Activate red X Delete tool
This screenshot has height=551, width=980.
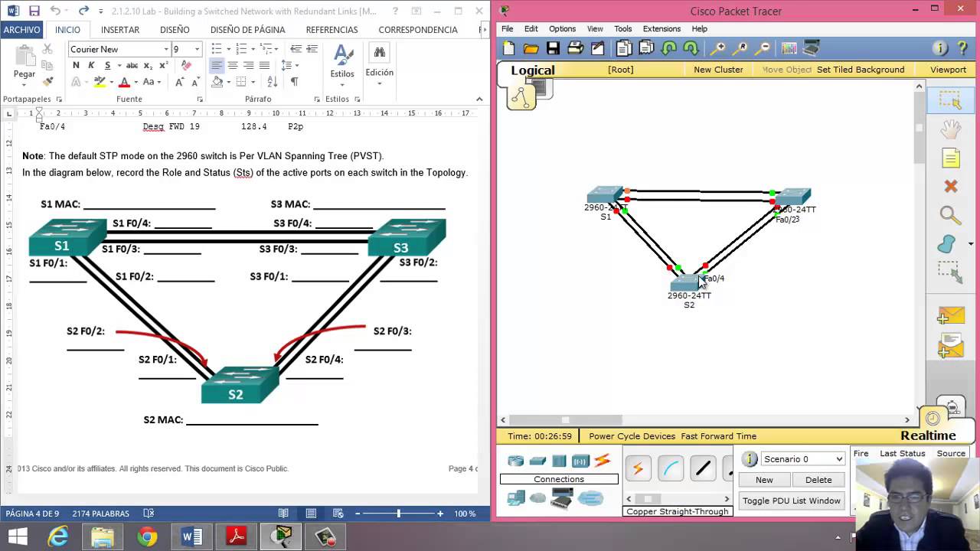(x=950, y=186)
